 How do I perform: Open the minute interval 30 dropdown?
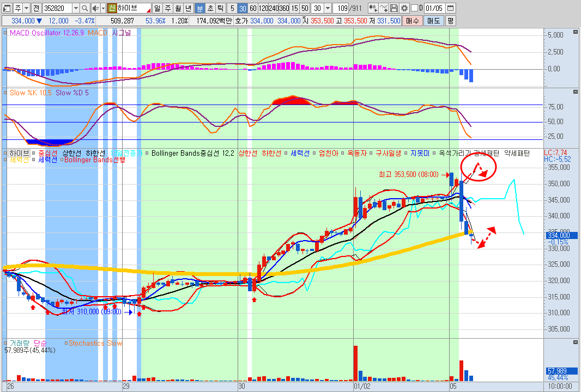click(326, 8)
